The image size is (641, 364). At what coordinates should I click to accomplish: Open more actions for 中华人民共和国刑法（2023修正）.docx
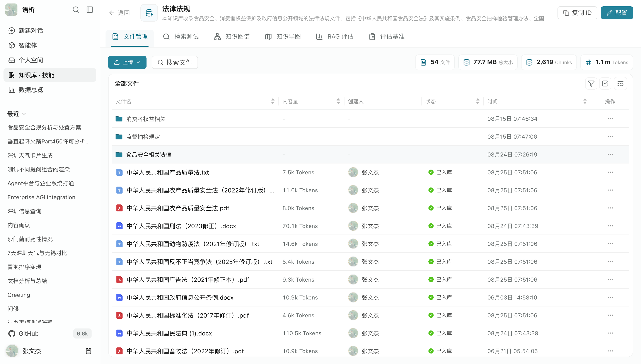(610, 226)
